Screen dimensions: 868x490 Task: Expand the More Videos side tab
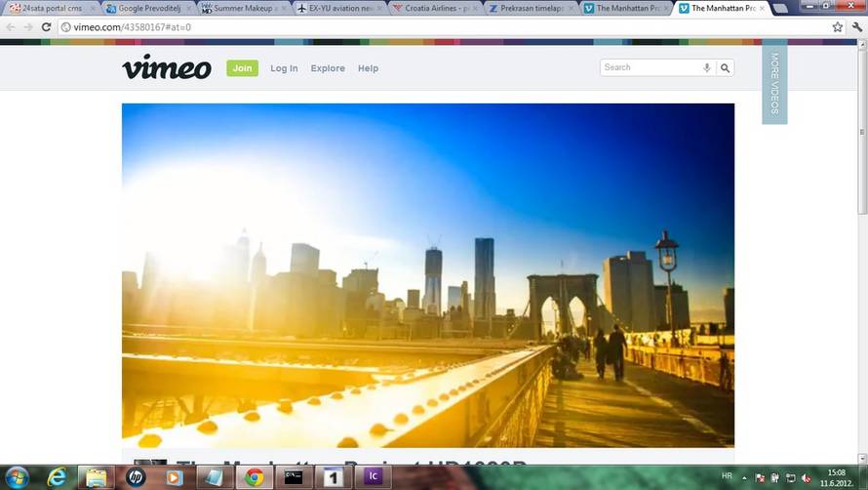pos(774,83)
